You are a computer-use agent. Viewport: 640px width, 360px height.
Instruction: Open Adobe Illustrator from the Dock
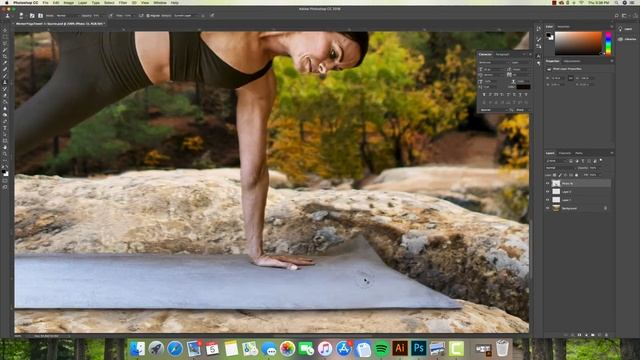pyautogui.click(x=400, y=348)
